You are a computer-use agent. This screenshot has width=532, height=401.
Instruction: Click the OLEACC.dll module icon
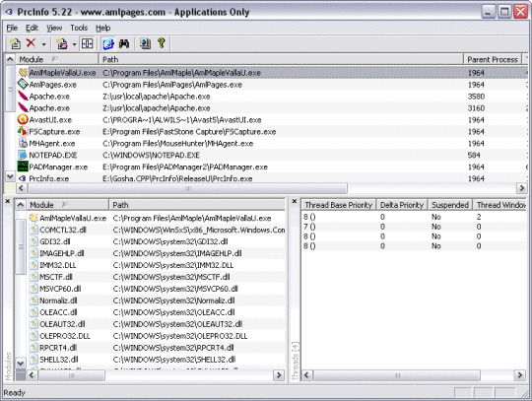click(33, 312)
